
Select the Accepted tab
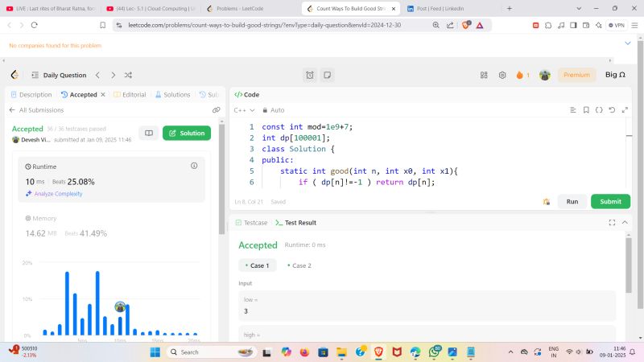click(79, 94)
